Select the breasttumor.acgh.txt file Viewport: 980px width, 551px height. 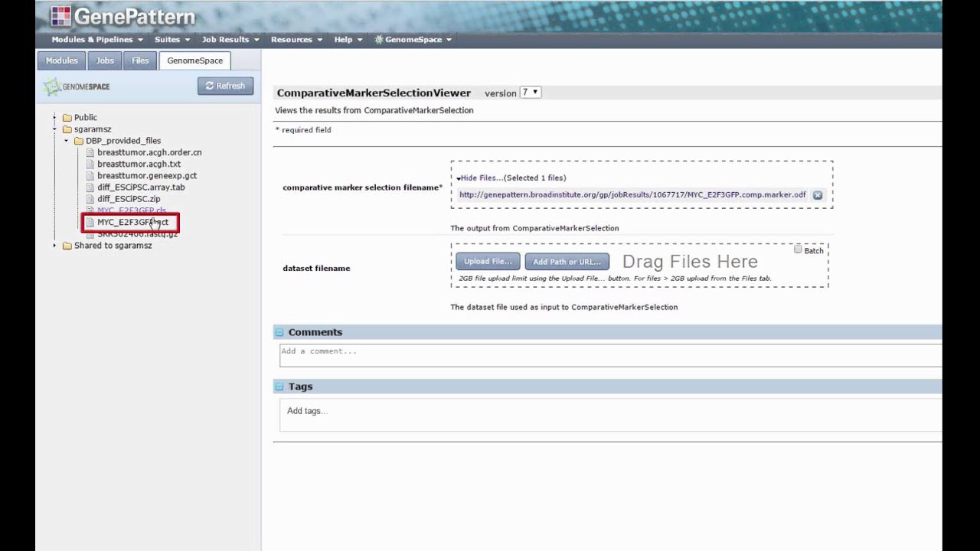[x=139, y=164]
